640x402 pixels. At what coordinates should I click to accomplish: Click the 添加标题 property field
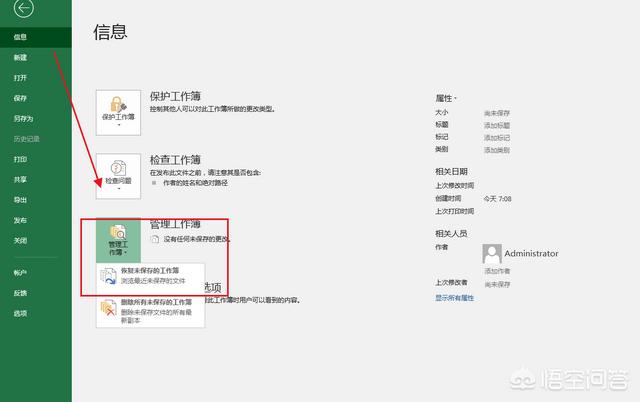tap(497, 125)
